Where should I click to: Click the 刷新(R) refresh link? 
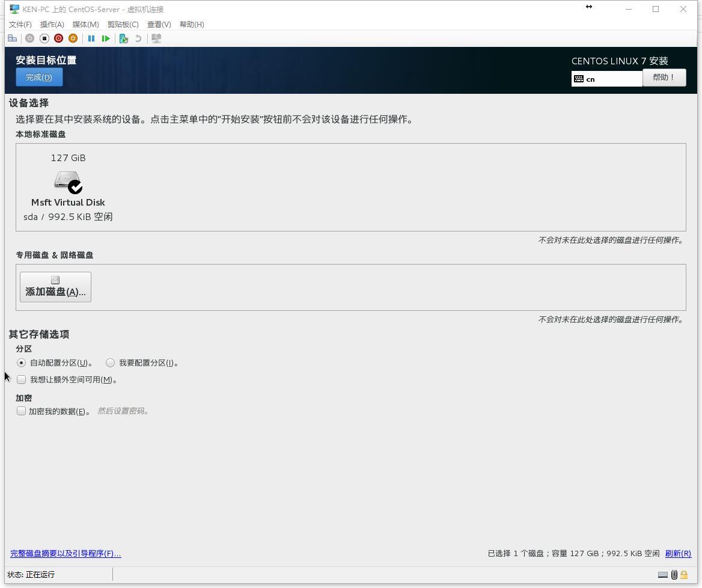click(x=678, y=554)
